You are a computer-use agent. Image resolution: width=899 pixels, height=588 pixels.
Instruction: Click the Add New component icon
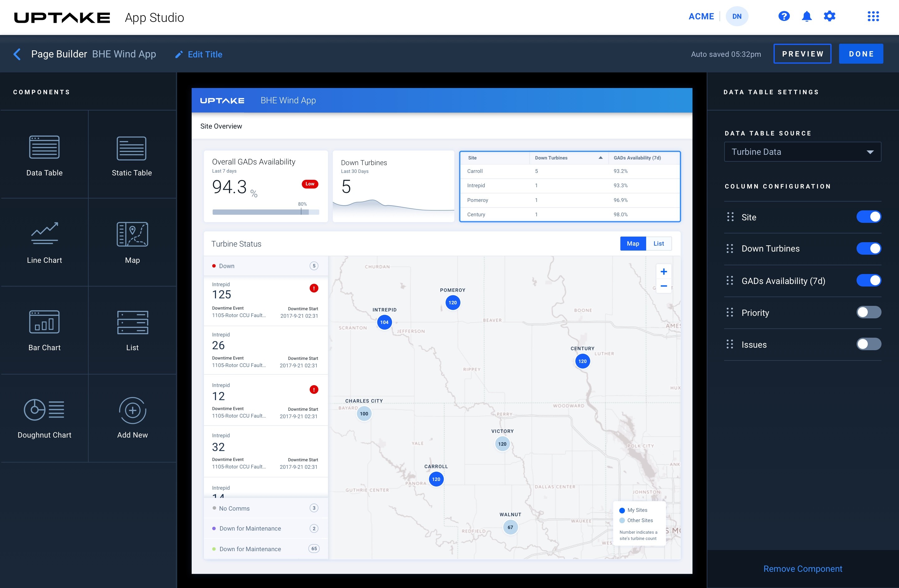[132, 410]
